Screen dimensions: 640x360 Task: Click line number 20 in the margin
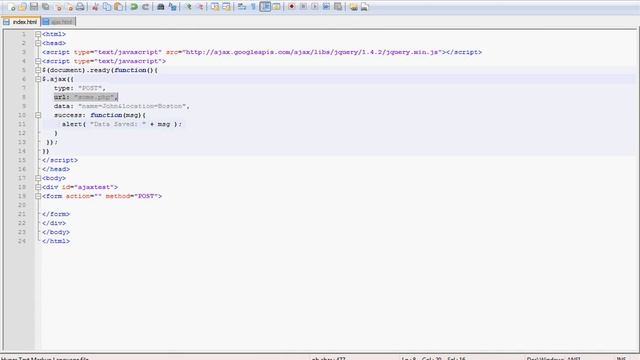point(22,205)
